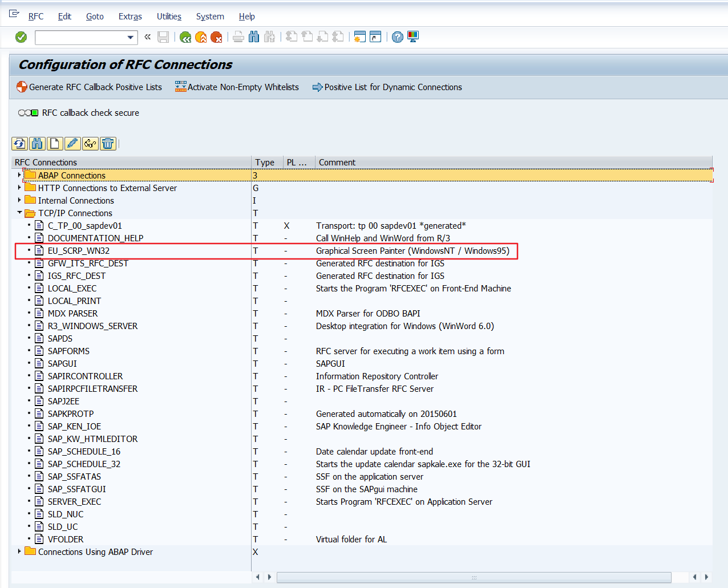
Task: Expand the ABAP Connections folder
Action: tap(19, 175)
